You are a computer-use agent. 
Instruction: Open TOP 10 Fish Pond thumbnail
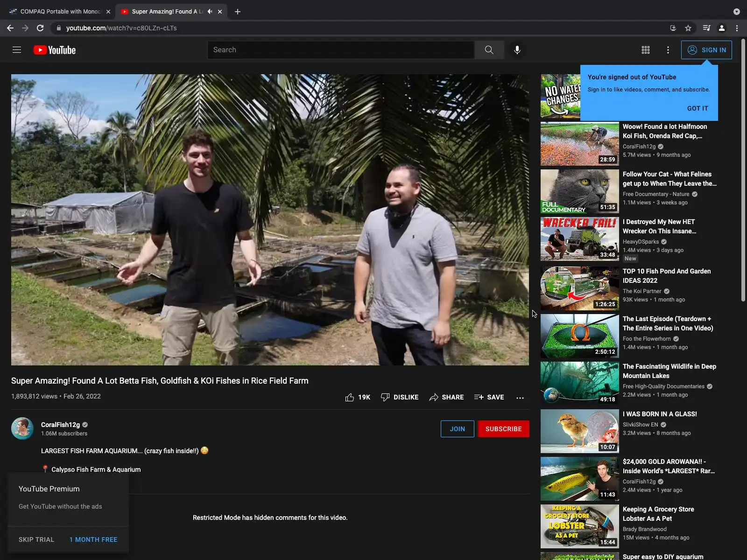tap(580, 289)
